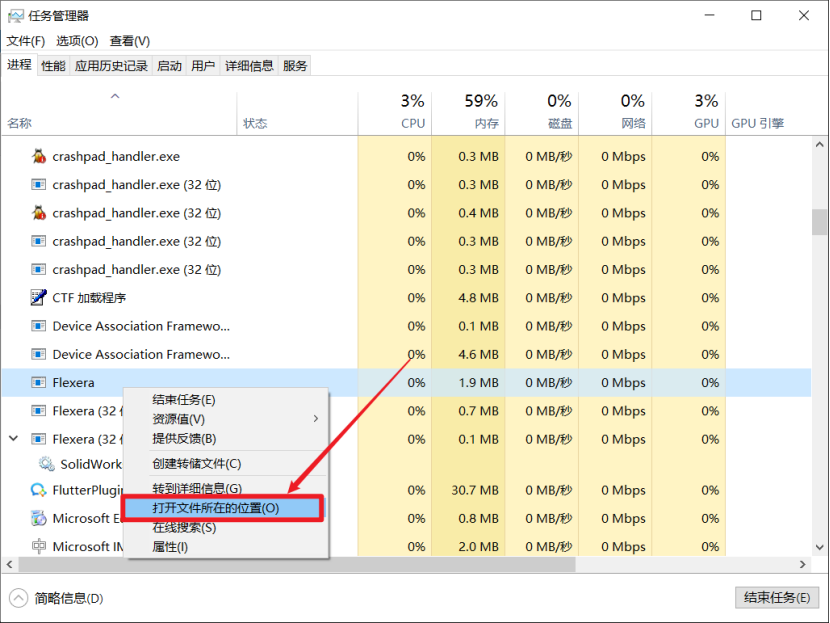The width and height of the screenshot is (830, 623).
Task: Click the Device Association Framework process icon
Action: [x=38, y=325]
